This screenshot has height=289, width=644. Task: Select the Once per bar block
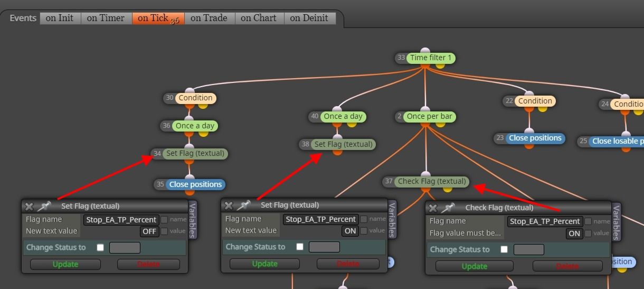pos(430,116)
